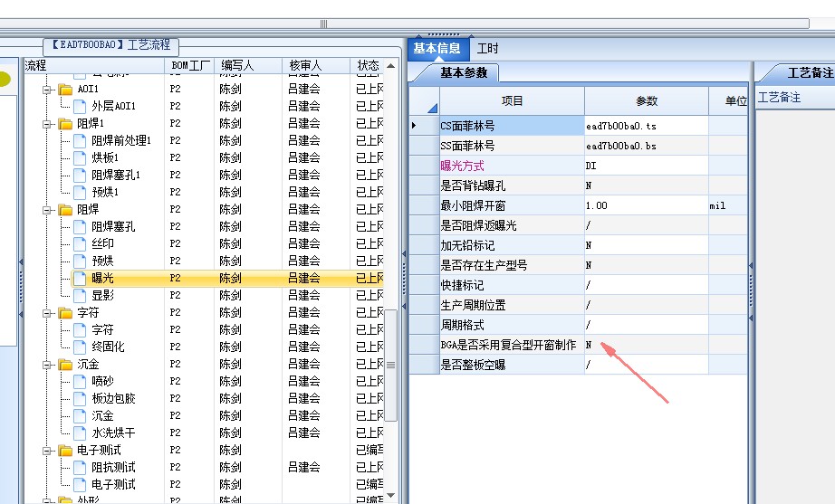Click the 烘板1 document icon
835x504 pixels.
(80, 158)
